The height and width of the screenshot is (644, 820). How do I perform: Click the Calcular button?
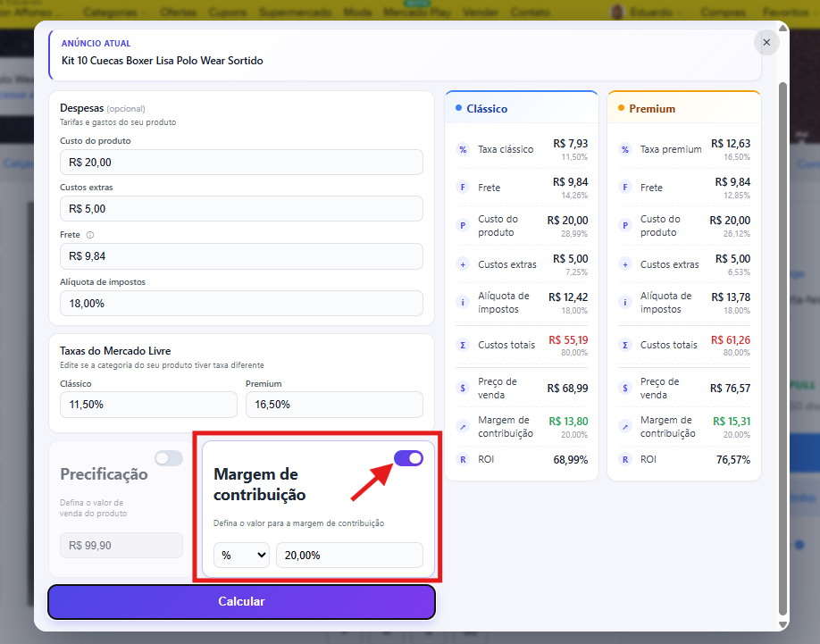click(x=241, y=602)
